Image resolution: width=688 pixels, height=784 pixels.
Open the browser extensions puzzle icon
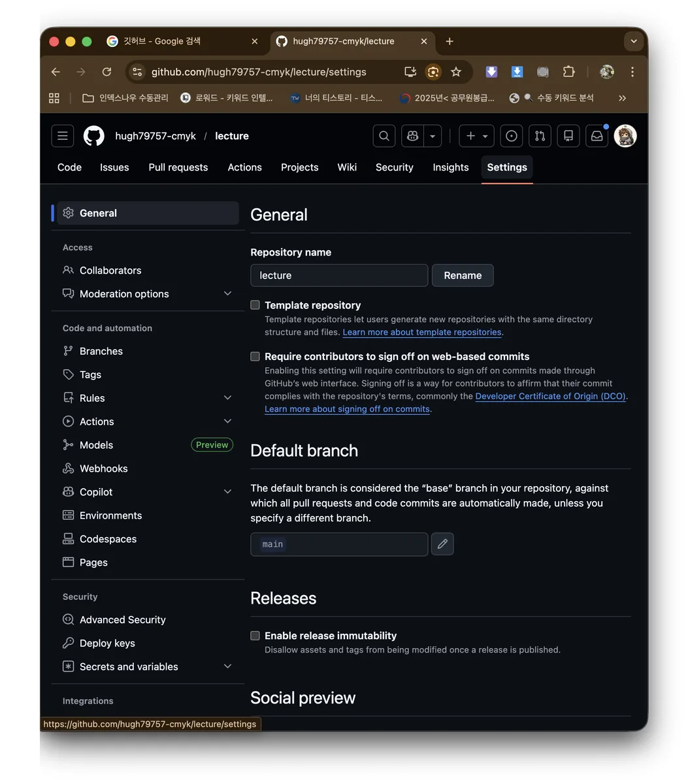569,72
